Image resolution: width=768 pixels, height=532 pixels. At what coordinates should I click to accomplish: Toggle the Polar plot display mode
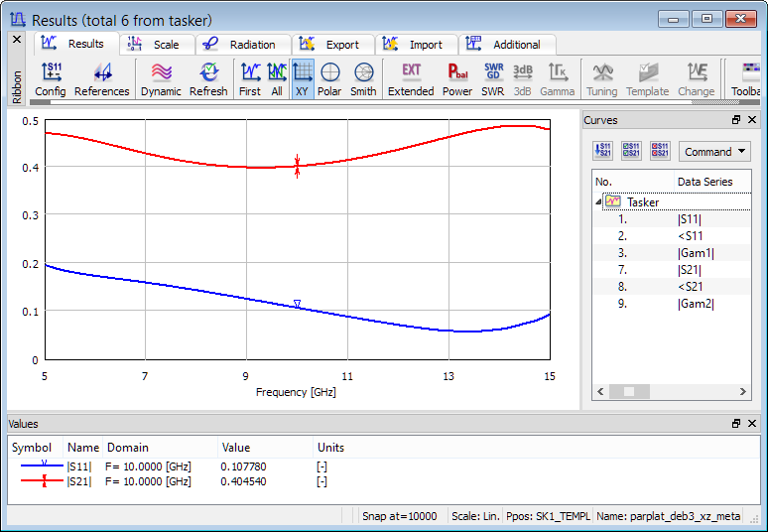coord(329,78)
